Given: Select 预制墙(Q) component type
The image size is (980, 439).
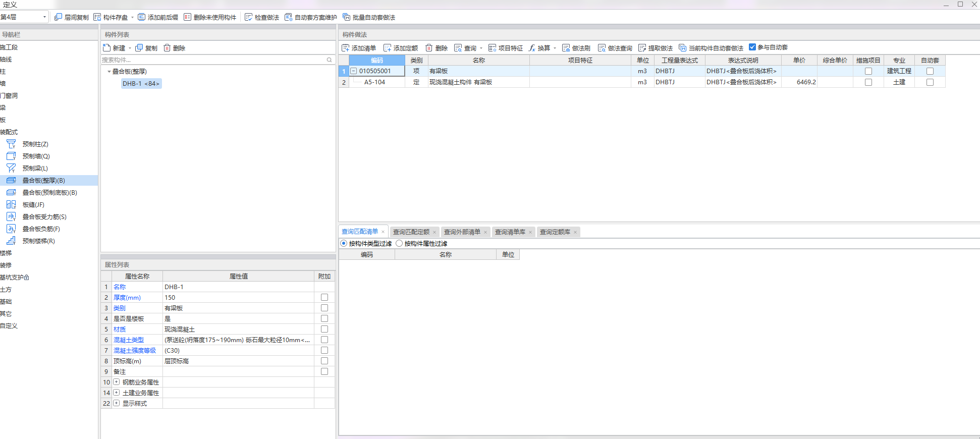Looking at the screenshot, I should [x=36, y=156].
